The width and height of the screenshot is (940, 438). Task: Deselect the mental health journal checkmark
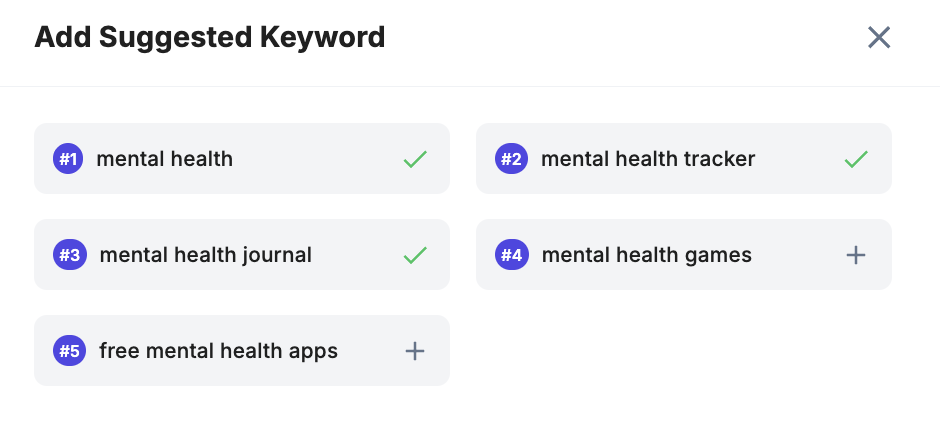[x=414, y=255]
